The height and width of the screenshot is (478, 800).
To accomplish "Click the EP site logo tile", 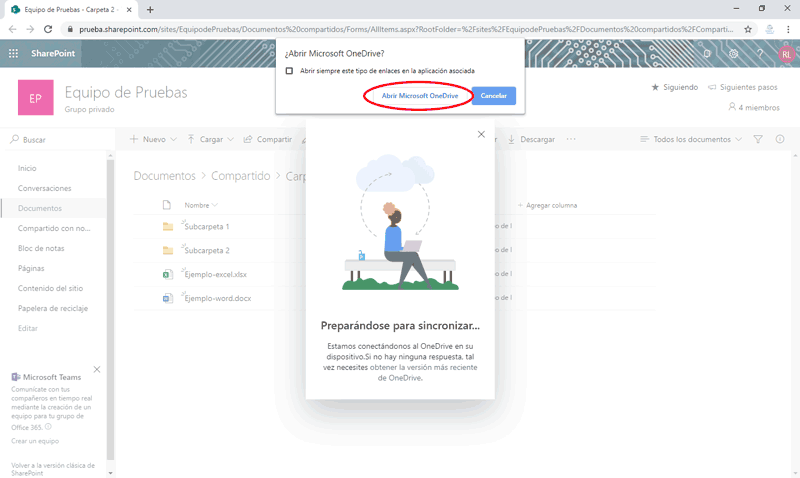I will (36, 97).
